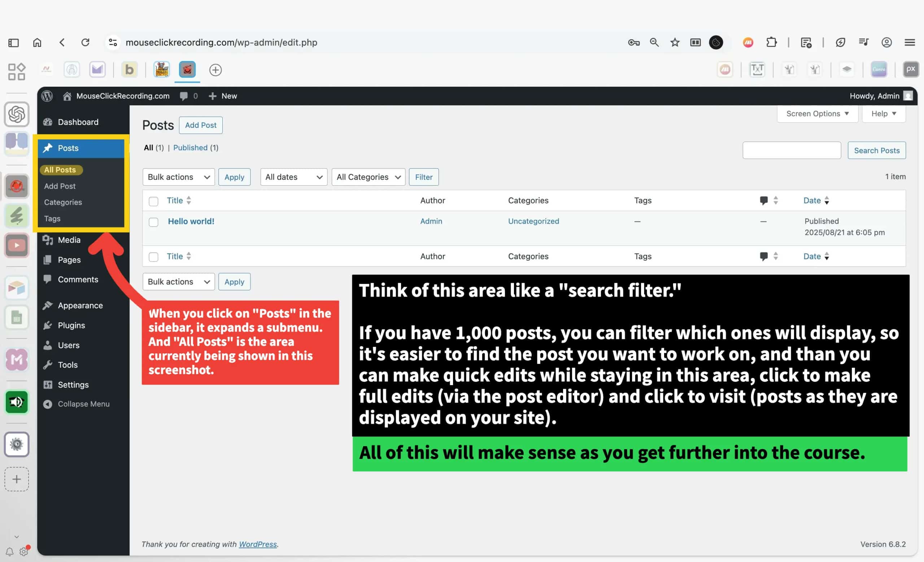Open the top Bulk actions dropdown
Screen dimensions: 924x562
[178, 177]
